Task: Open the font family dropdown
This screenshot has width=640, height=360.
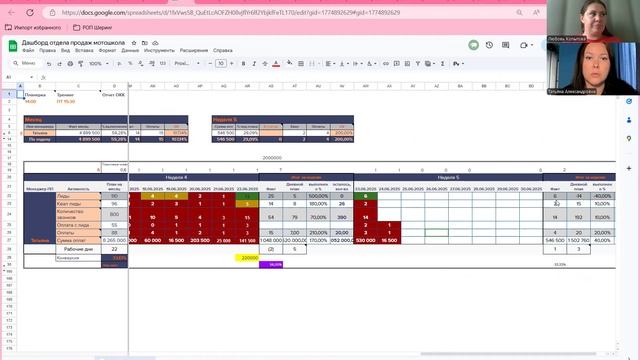Action: [187, 64]
